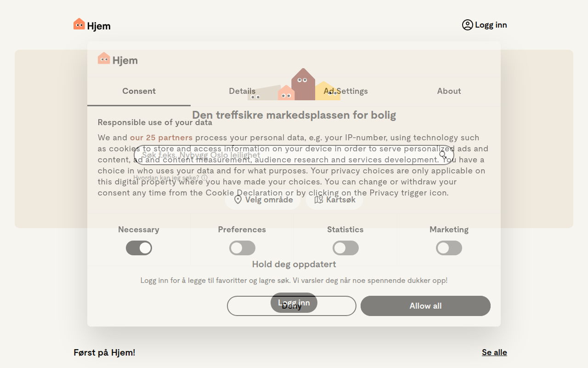
Task: Click the Responsible use of your data heading
Action: pos(155,122)
